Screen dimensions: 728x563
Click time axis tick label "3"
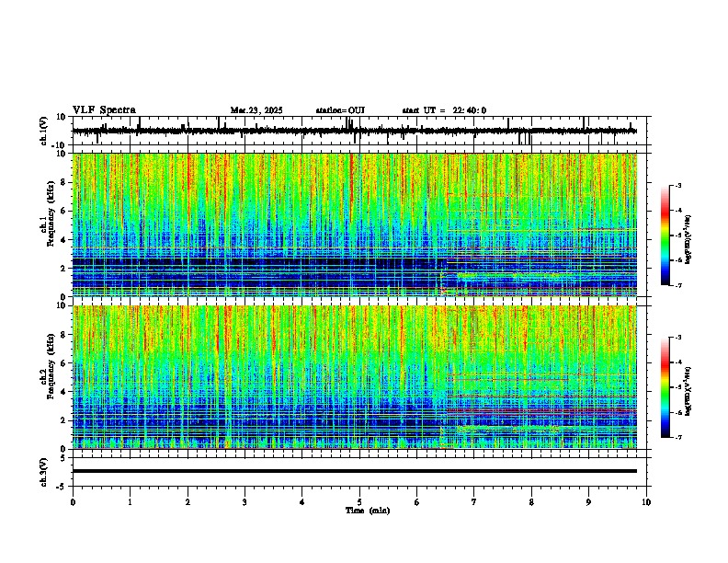click(x=245, y=502)
